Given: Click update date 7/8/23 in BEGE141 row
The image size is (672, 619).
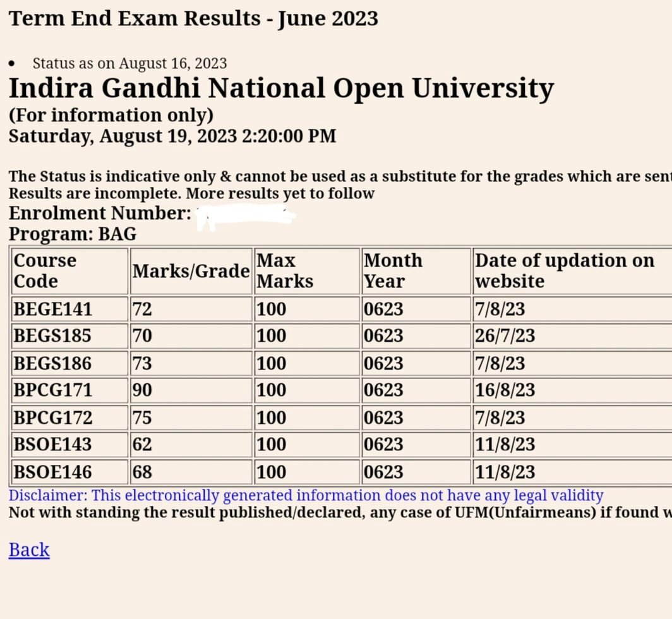Looking at the screenshot, I should tap(500, 309).
